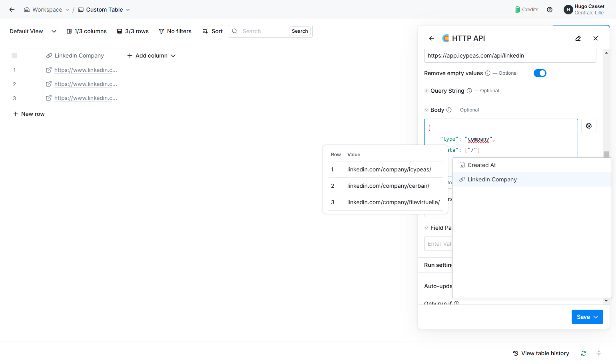Show info for Query String

(x=469, y=91)
